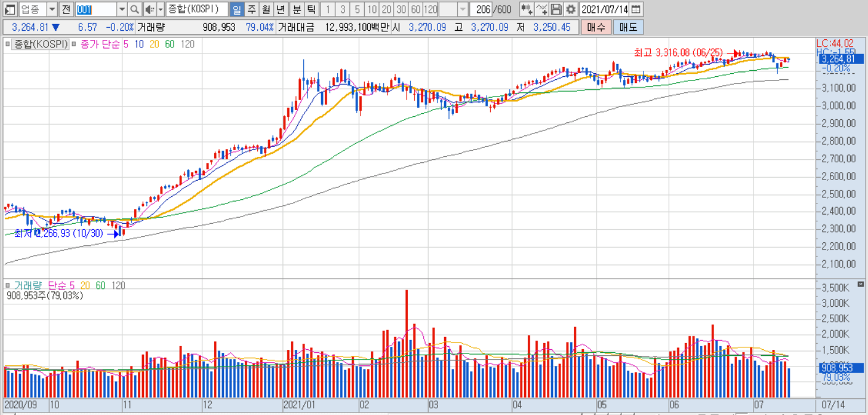Click the 12,993,100백만 trading value
The image size is (868, 415).
click(x=357, y=27)
